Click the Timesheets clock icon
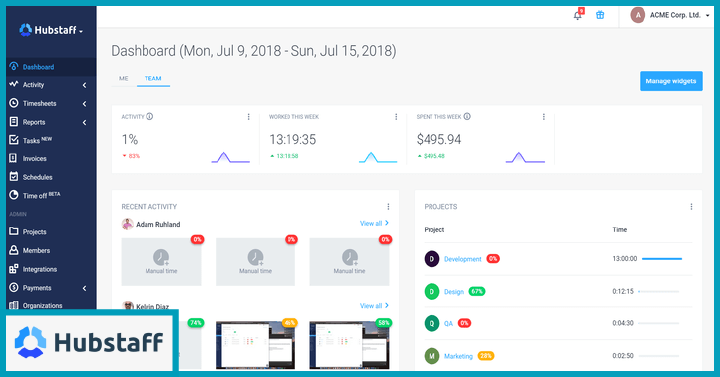 point(14,103)
